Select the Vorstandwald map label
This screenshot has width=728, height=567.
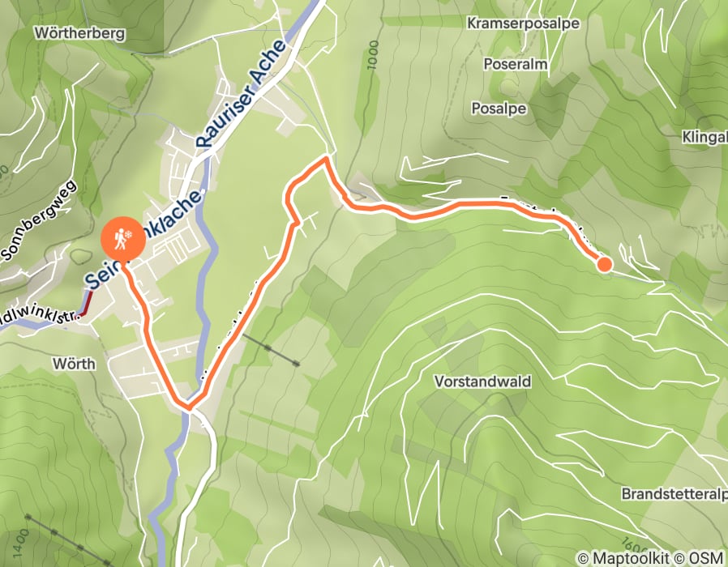(x=482, y=382)
